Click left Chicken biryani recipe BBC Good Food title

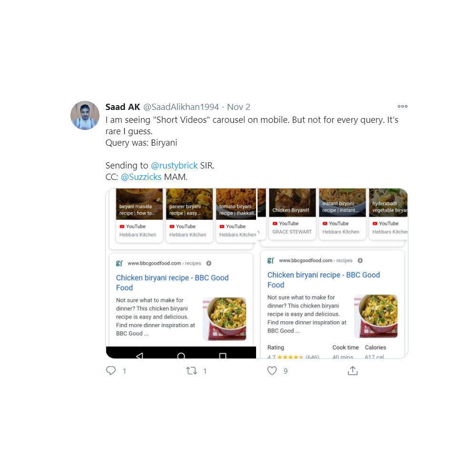point(172,283)
